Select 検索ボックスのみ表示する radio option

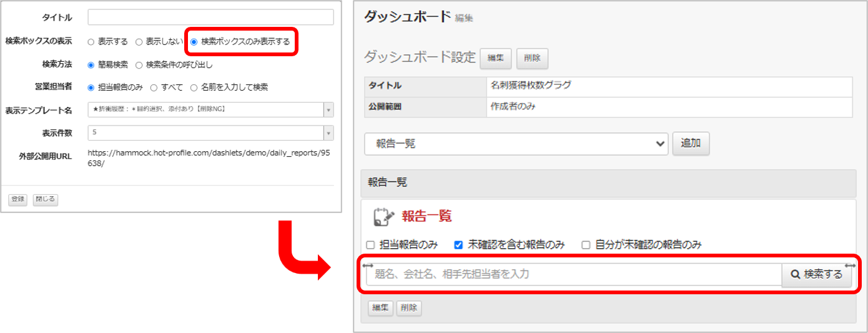[x=194, y=42]
